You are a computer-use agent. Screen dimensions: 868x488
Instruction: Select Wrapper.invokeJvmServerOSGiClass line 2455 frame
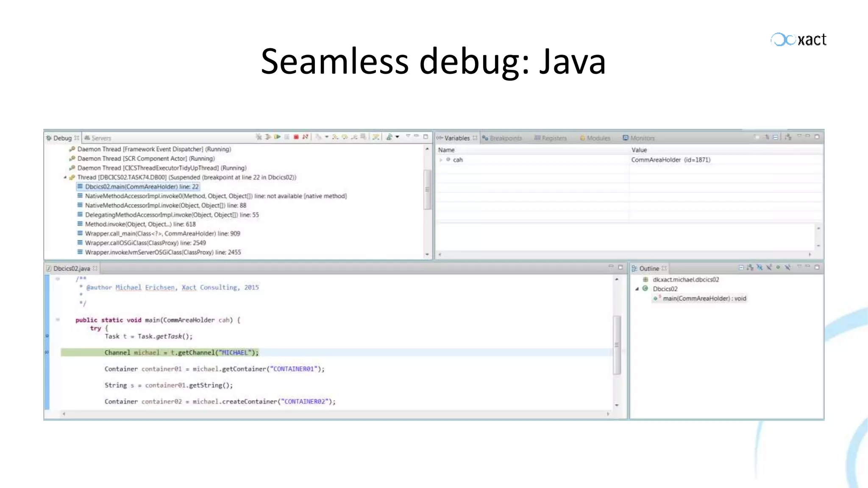pyautogui.click(x=159, y=252)
